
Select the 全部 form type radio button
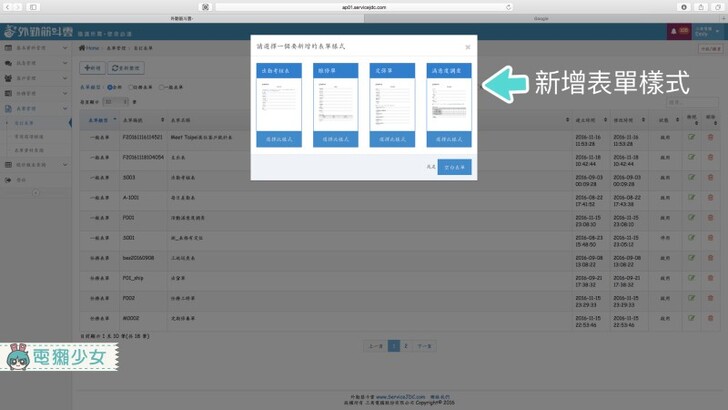pos(108,87)
